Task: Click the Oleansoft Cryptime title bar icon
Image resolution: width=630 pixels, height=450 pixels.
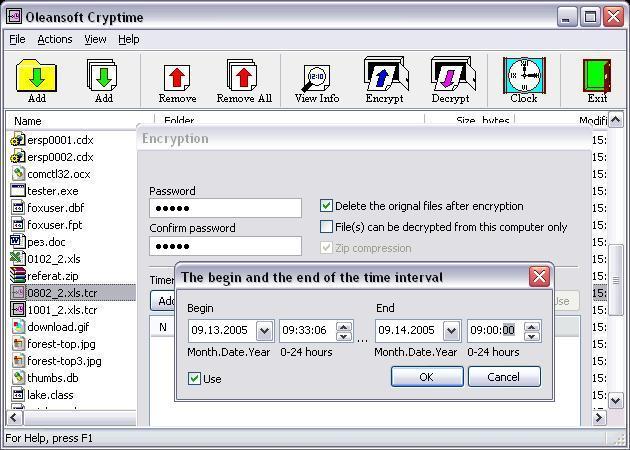Action: click(14, 16)
